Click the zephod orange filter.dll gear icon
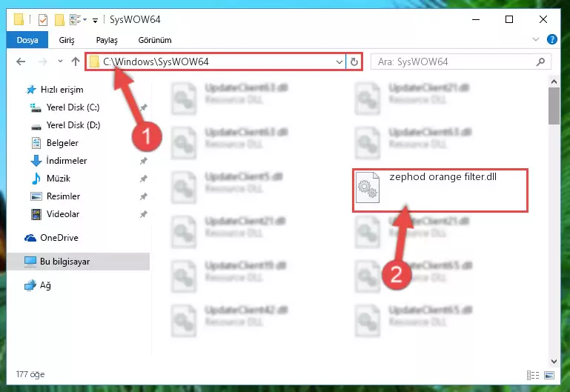Viewport: 570px width, 392px height. pyautogui.click(x=368, y=187)
